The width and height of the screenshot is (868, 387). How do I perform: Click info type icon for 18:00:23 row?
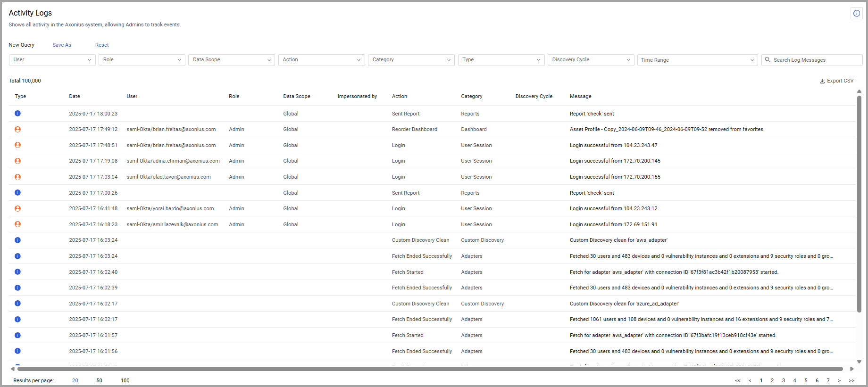click(17, 113)
